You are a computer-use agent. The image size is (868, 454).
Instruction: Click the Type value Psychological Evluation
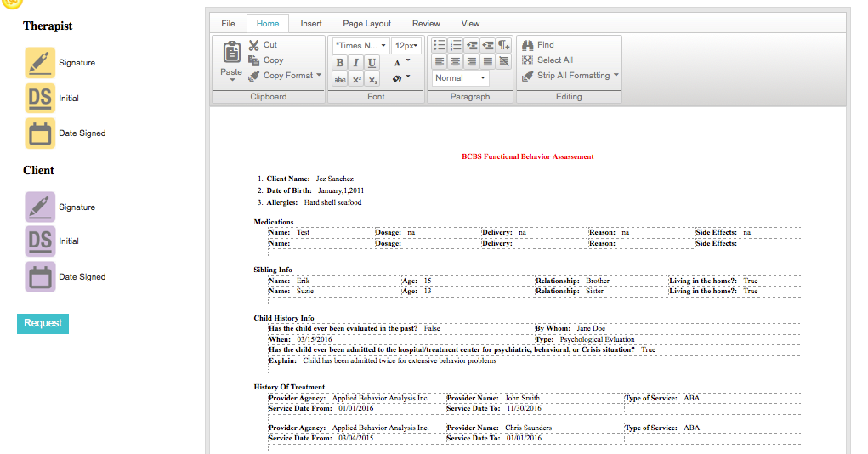click(598, 339)
